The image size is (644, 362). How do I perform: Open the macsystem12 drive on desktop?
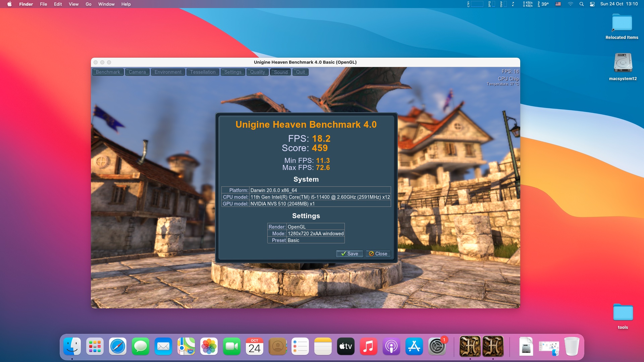(x=623, y=63)
